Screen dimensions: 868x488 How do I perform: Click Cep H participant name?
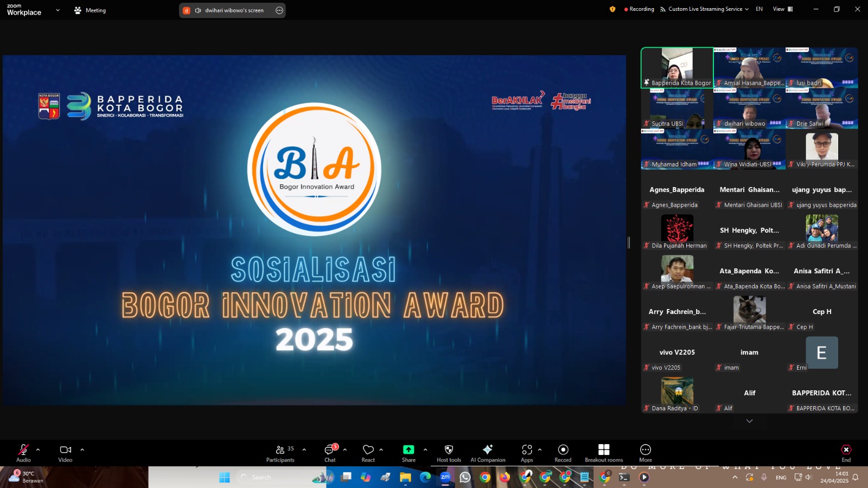coord(822,312)
